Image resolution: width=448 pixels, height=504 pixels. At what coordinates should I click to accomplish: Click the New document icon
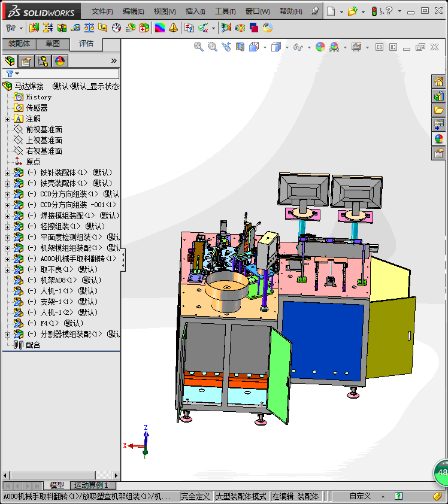[x=331, y=11]
